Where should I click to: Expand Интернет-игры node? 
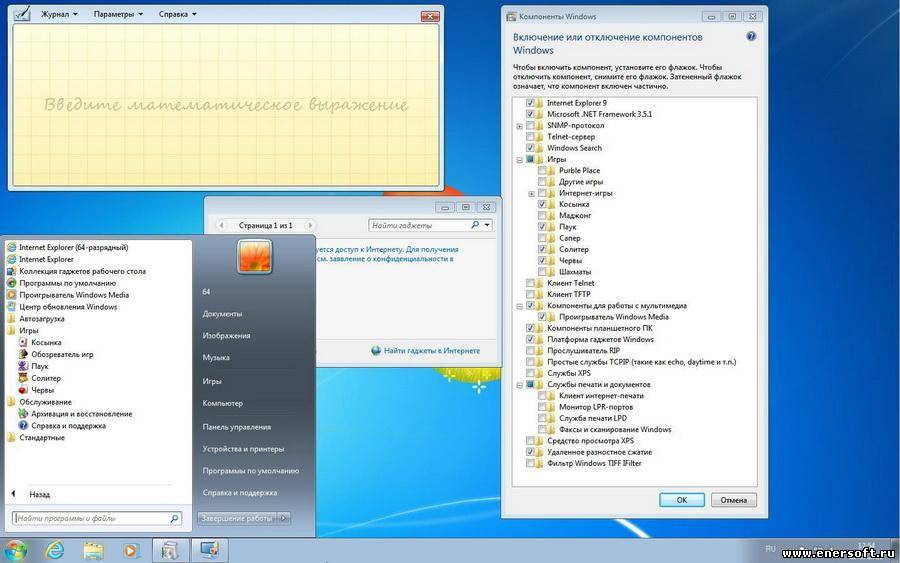click(532, 193)
